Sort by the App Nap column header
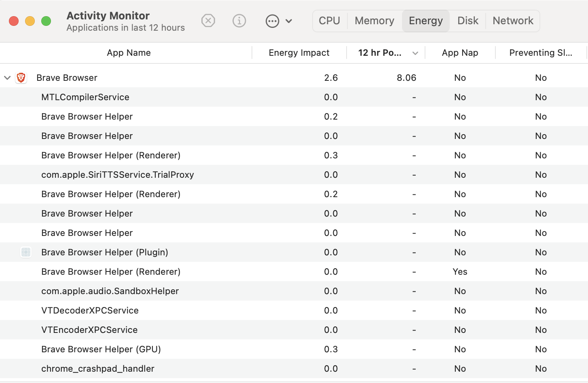The width and height of the screenshot is (588, 383). click(460, 53)
